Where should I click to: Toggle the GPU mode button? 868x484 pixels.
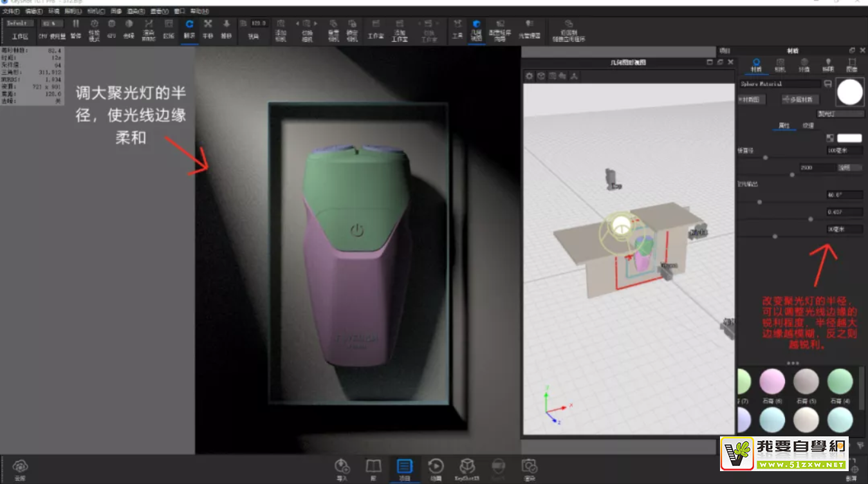111,28
